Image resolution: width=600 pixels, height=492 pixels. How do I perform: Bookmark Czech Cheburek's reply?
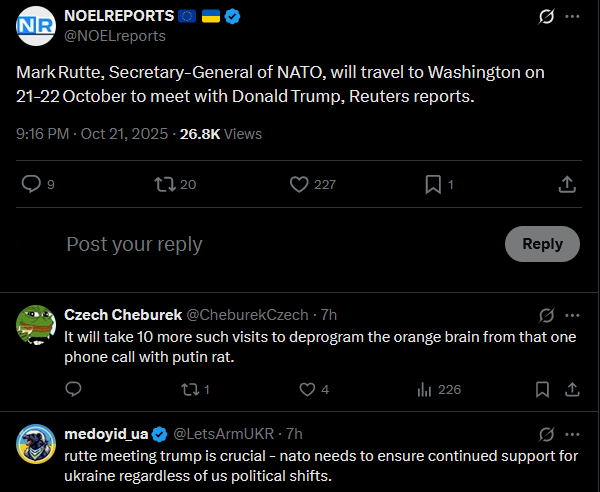(542, 389)
